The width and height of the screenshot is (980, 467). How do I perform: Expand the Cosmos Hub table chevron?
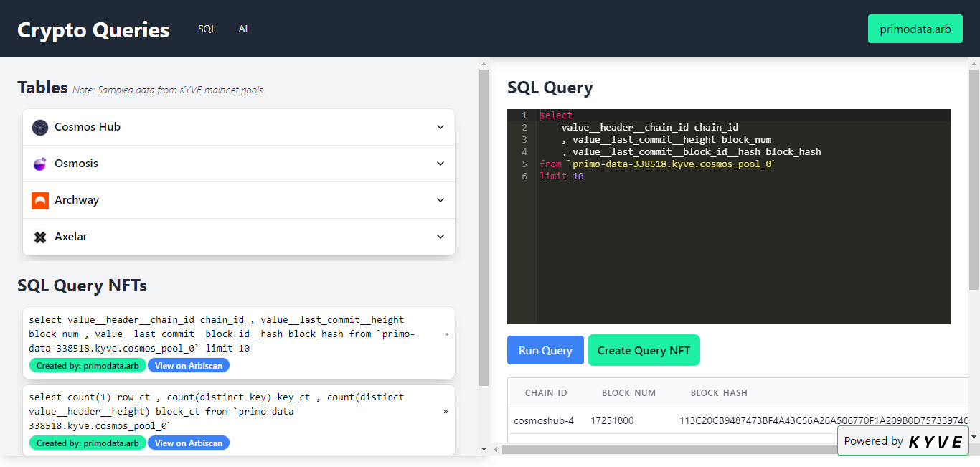[x=440, y=127]
